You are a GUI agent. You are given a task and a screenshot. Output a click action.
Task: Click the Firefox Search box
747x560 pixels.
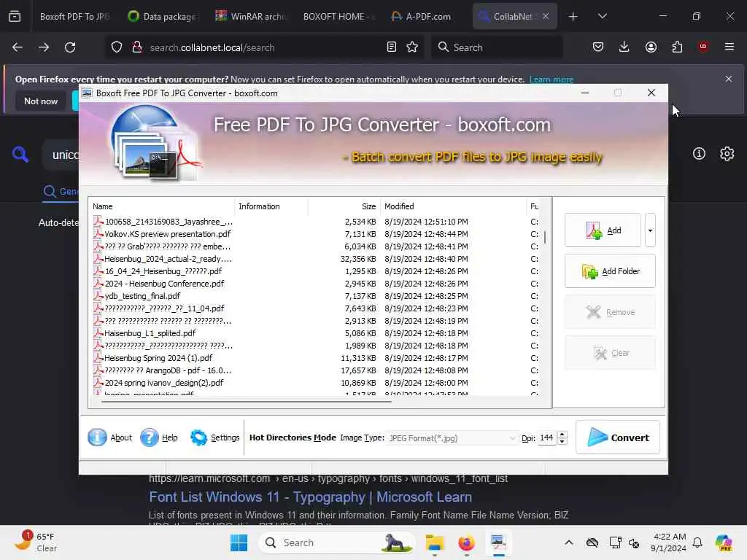497,47
